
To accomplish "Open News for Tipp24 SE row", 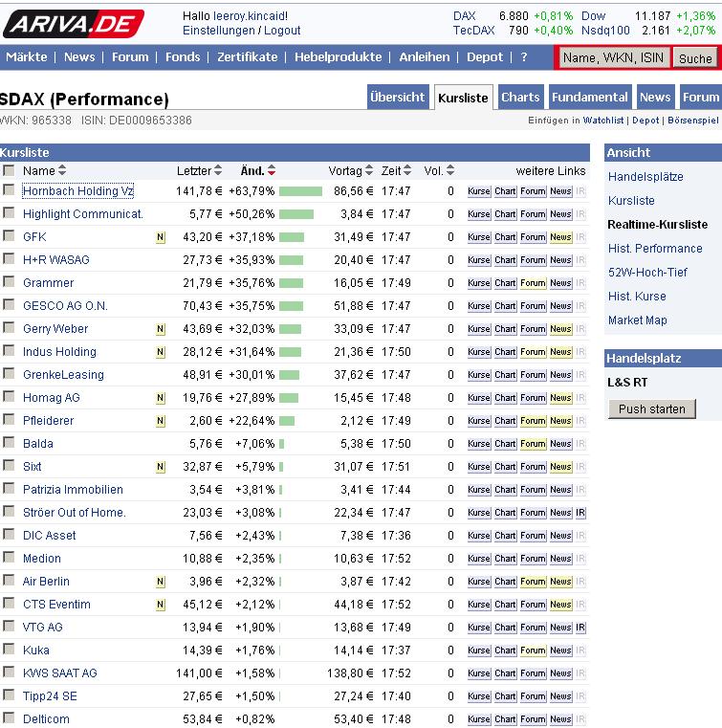I will tap(560, 696).
